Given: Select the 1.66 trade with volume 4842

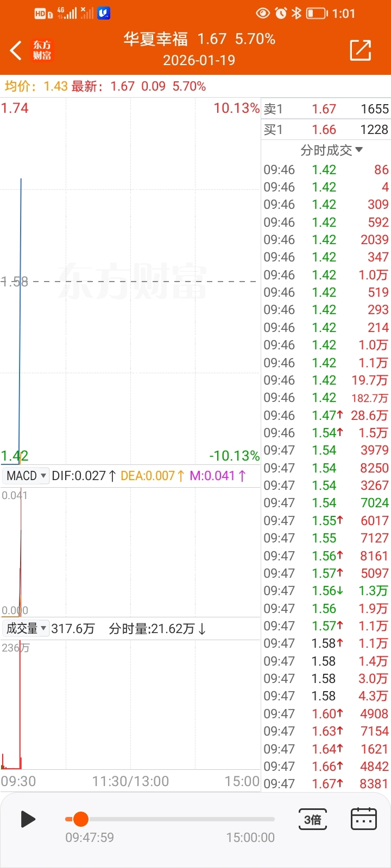Looking at the screenshot, I should pos(326,767).
